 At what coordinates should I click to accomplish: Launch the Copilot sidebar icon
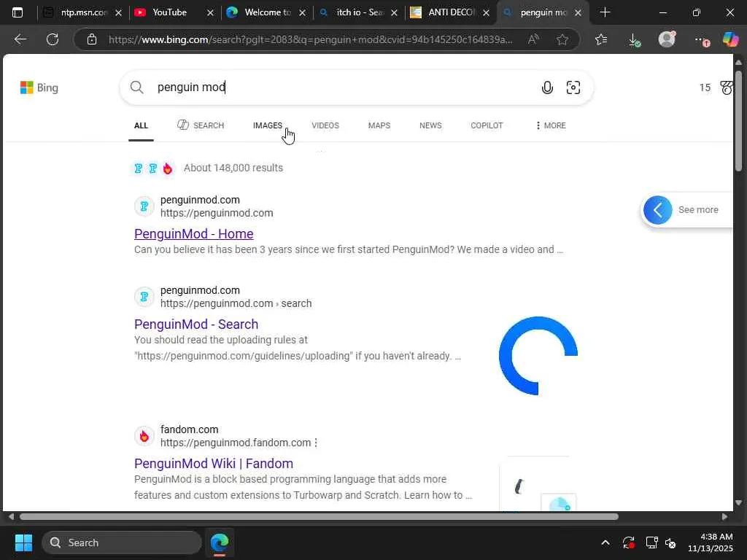tap(730, 39)
